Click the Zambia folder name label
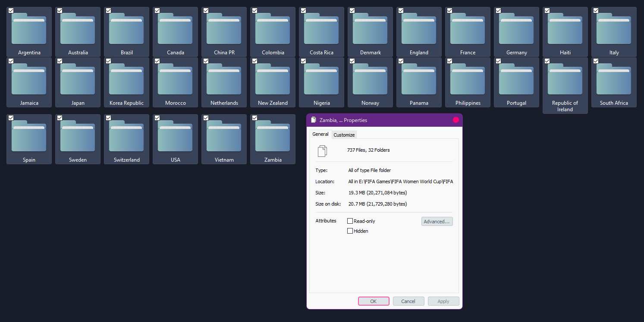 click(273, 160)
